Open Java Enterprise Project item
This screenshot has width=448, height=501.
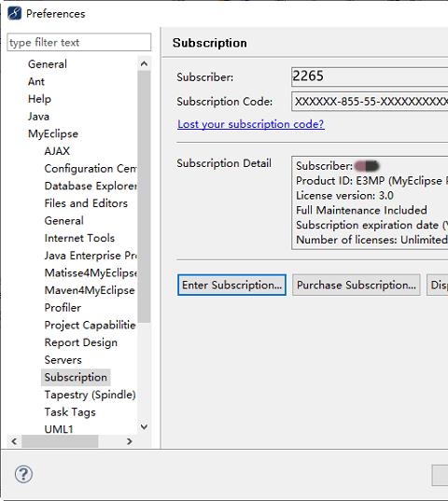click(x=91, y=256)
